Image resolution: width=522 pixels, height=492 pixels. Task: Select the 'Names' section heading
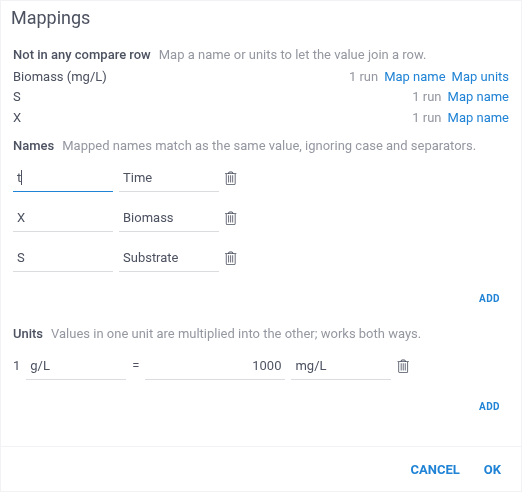(33, 146)
